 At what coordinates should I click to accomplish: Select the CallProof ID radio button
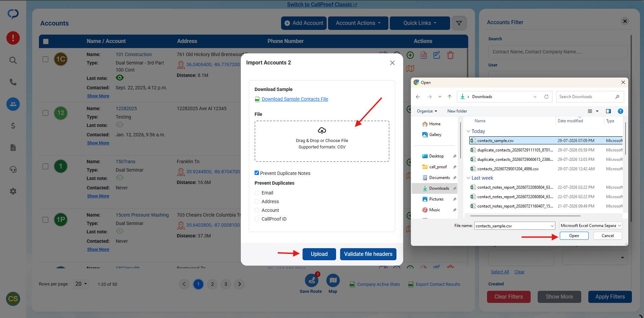tap(257, 219)
